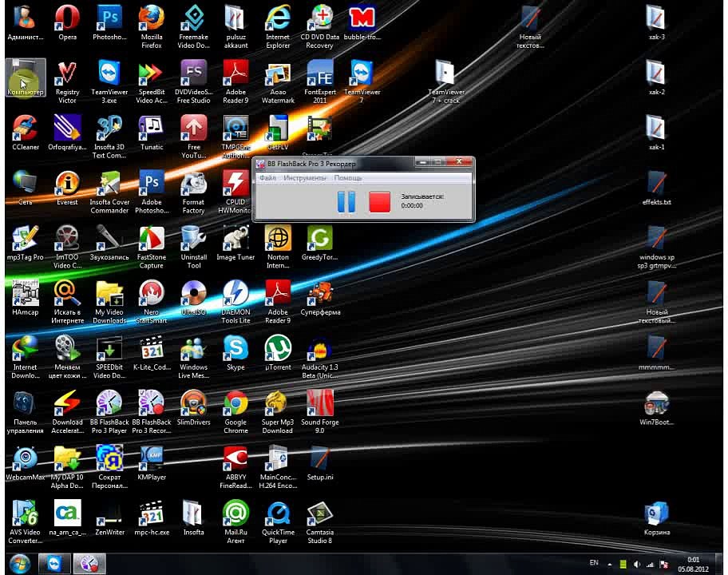This screenshot has height=575, width=728.
Task: Open the Windows Start menu
Action: click(x=20, y=564)
